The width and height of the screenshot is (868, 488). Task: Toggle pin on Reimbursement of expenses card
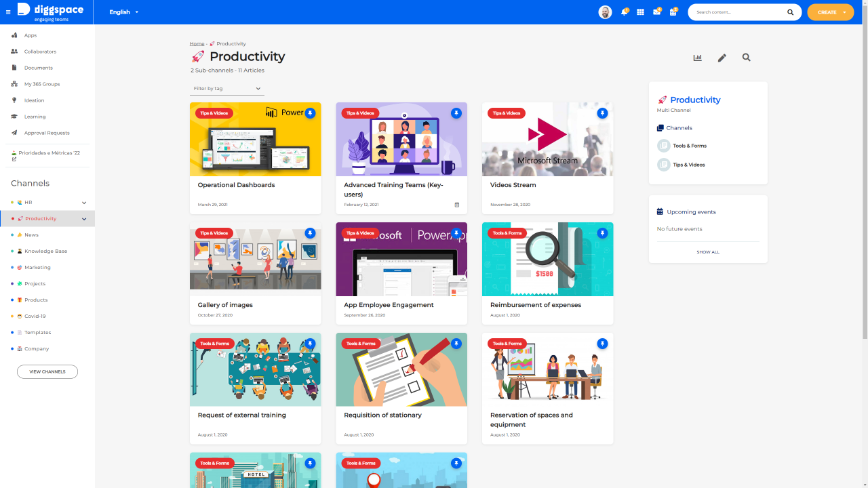(602, 233)
